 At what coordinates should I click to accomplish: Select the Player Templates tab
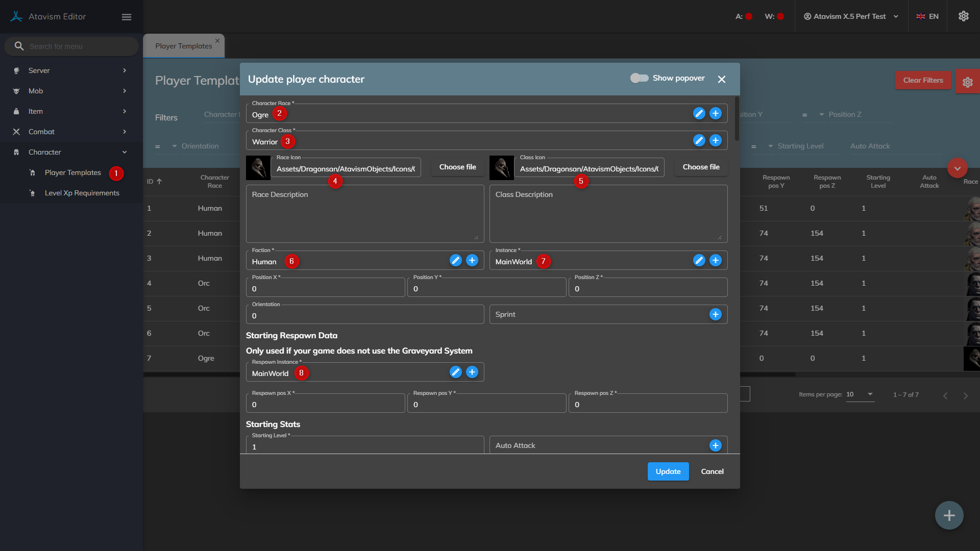tap(183, 46)
